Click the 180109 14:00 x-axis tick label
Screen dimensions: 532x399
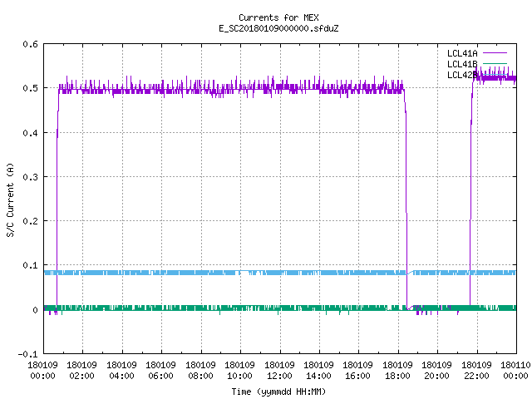pyautogui.click(x=318, y=371)
